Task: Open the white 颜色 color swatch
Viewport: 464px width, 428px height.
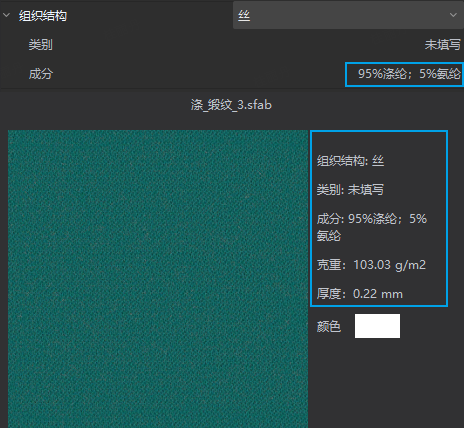Action: click(377, 326)
